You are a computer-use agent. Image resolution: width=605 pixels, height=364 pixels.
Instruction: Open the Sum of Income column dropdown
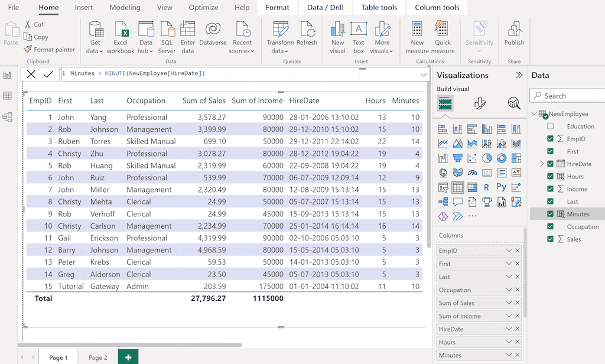click(509, 316)
